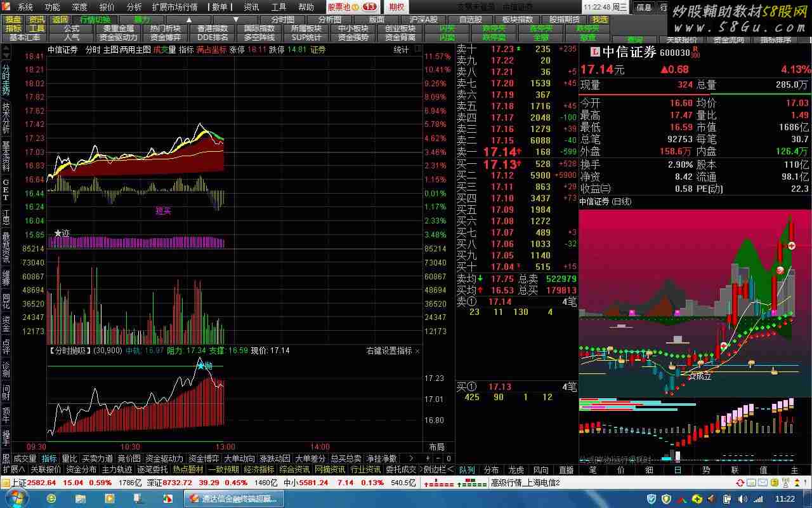Image resolution: width=812 pixels, height=508 pixels.
Task: Click the 主 button under daily chart
Action: click(x=794, y=470)
